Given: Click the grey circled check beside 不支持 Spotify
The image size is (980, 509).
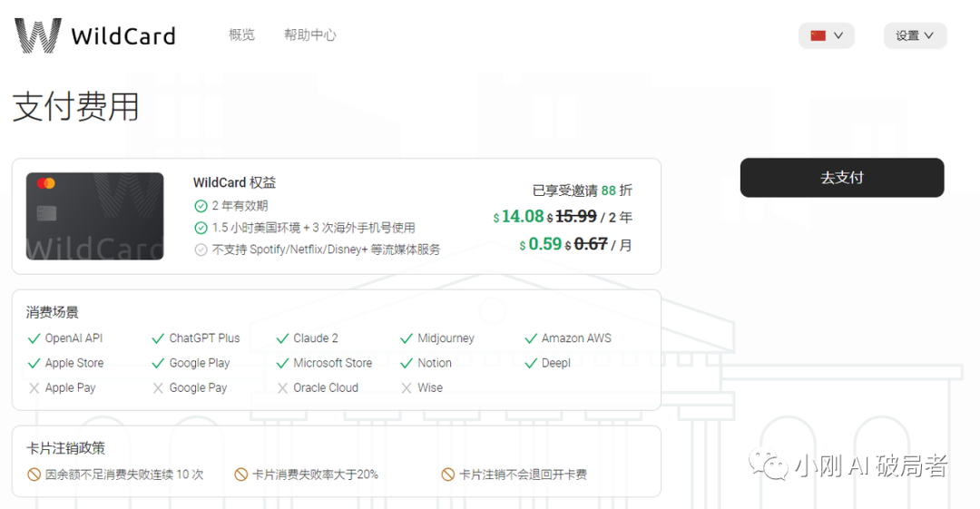Looking at the screenshot, I should 201,250.
